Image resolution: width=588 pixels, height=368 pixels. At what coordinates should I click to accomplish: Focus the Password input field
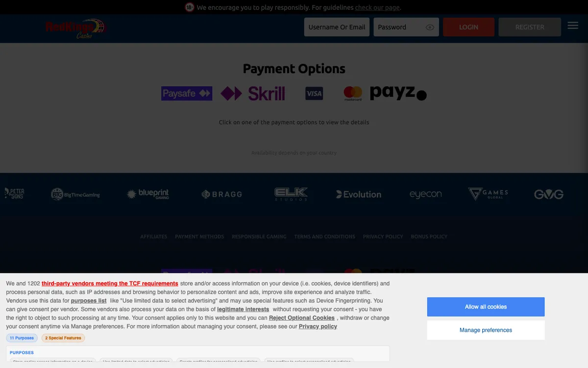tap(406, 27)
